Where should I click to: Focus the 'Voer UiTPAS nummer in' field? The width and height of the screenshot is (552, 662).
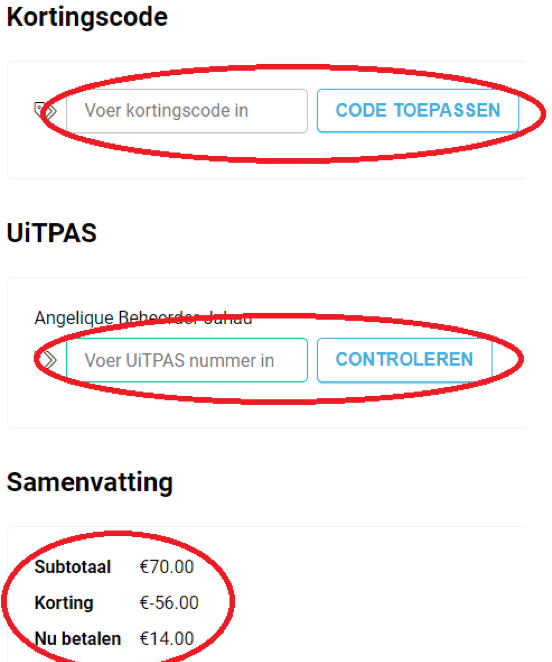coord(187,360)
